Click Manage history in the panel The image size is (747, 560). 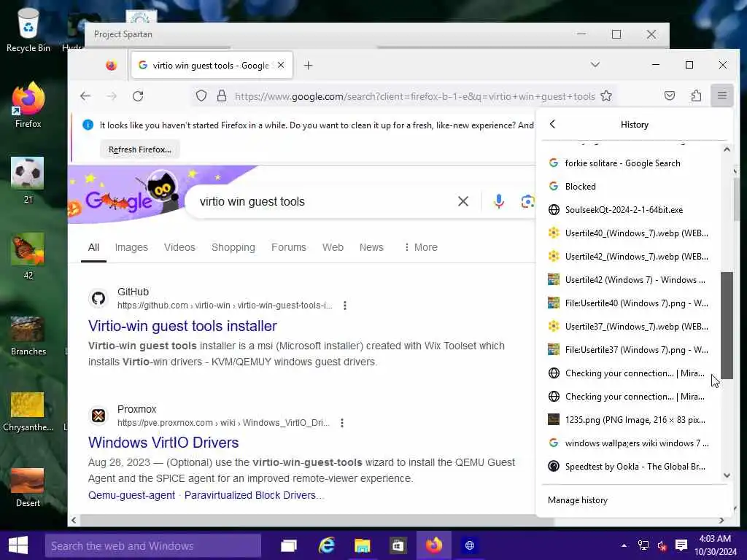578,500
